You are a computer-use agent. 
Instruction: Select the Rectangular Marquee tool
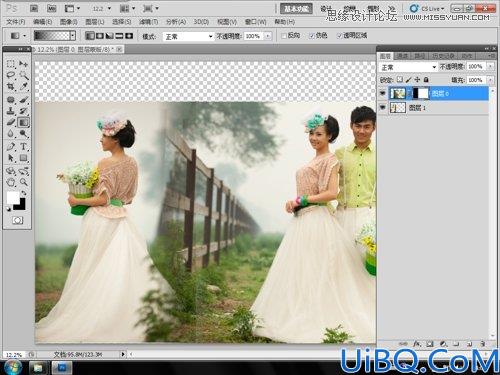[11, 64]
